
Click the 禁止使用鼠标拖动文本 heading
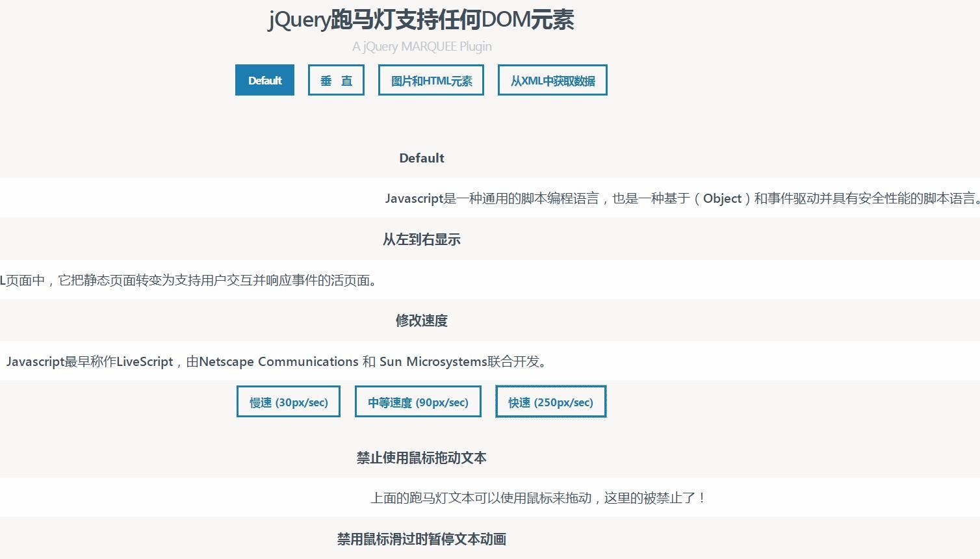(x=421, y=458)
